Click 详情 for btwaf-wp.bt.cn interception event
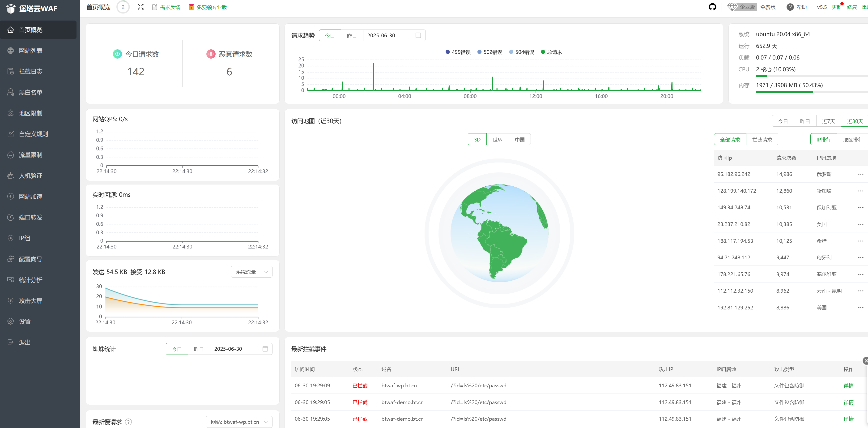868x428 pixels. tap(848, 385)
